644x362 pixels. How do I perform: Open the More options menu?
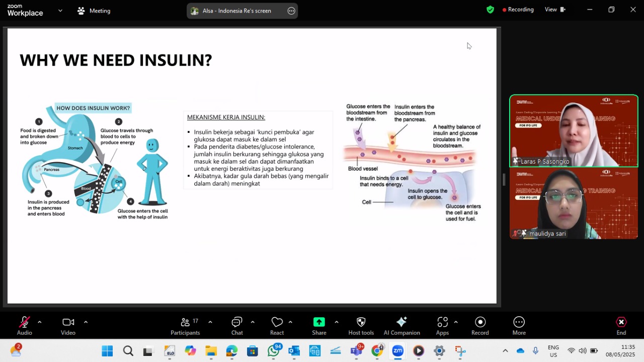click(x=519, y=326)
